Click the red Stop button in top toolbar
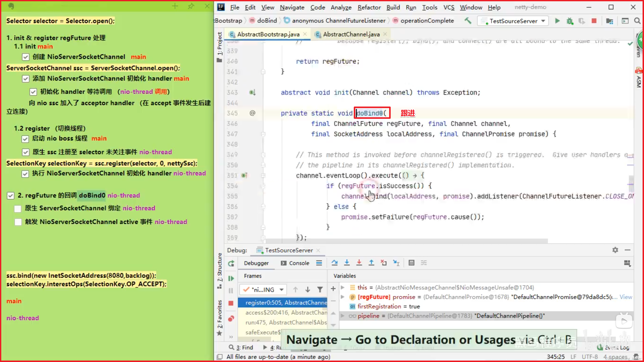The width and height of the screenshot is (644, 362). (x=594, y=21)
